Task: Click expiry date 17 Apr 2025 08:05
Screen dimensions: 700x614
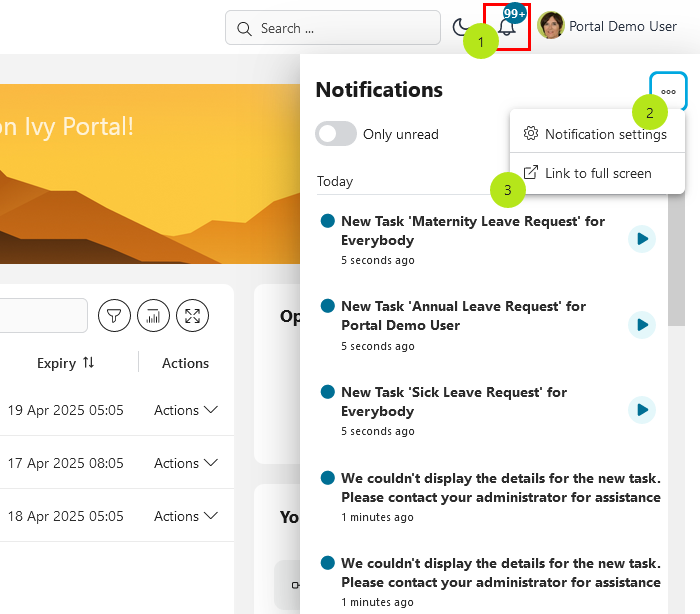Action: point(65,463)
